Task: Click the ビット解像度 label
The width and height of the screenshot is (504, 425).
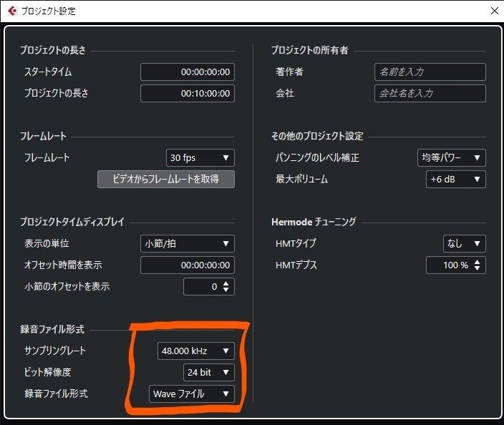Action: coord(48,372)
